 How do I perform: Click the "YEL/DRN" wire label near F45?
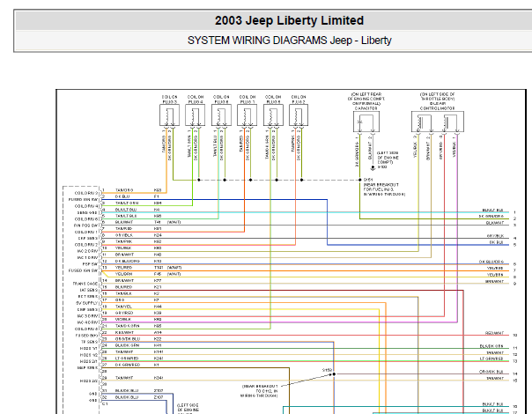[x=123, y=274]
